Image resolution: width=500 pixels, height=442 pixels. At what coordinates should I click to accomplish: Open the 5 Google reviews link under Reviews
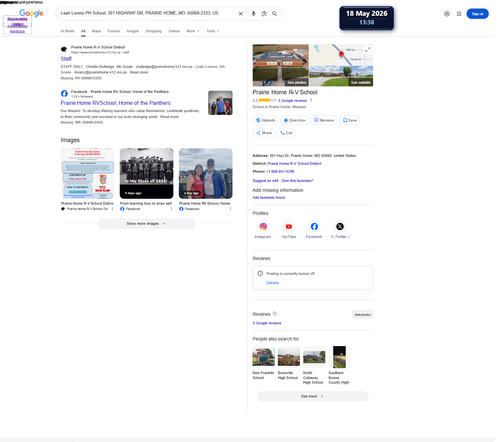[267, 323]
